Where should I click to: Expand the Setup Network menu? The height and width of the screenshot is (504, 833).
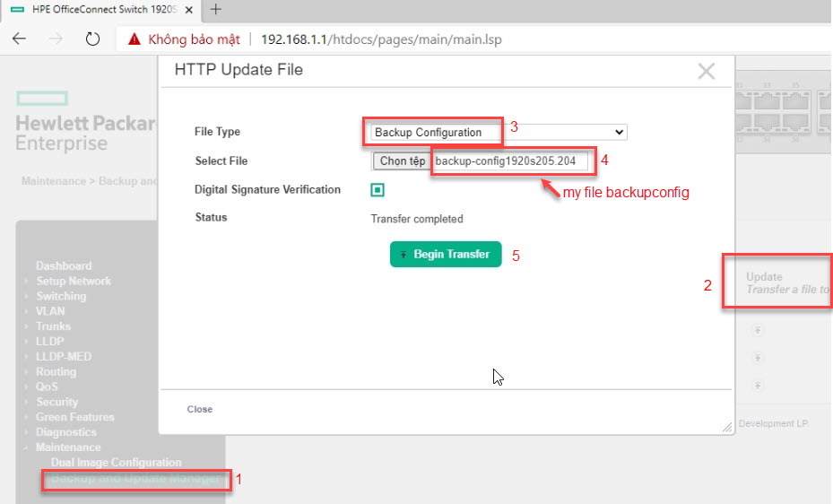tap(74, 282)
